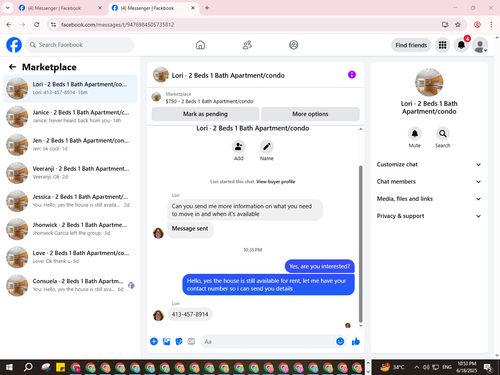Focus the Search Facebook field
This screenshot has width=500, height=375.
click(80, 45)
